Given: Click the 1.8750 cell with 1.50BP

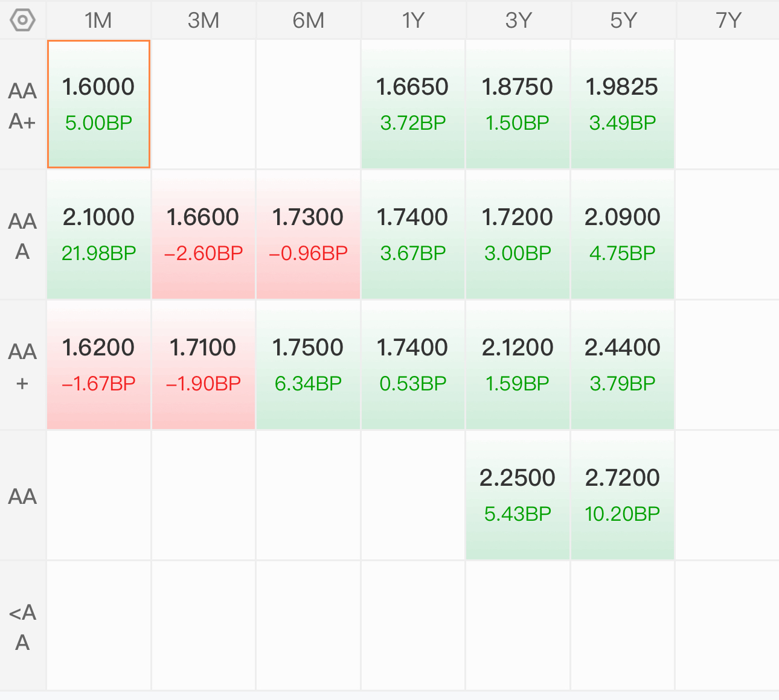Looking at the screenshot, I should click(x=518, y=104).
